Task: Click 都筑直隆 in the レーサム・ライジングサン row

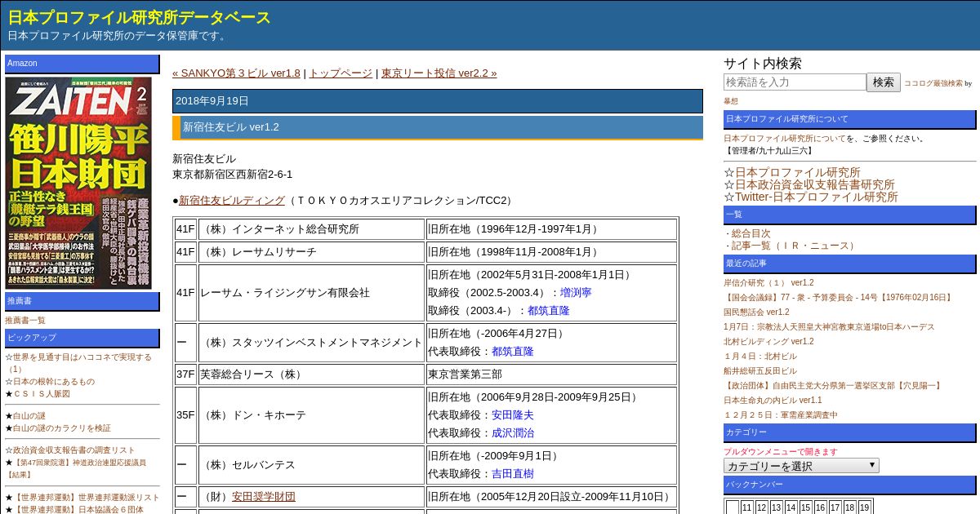Action: 548,310
